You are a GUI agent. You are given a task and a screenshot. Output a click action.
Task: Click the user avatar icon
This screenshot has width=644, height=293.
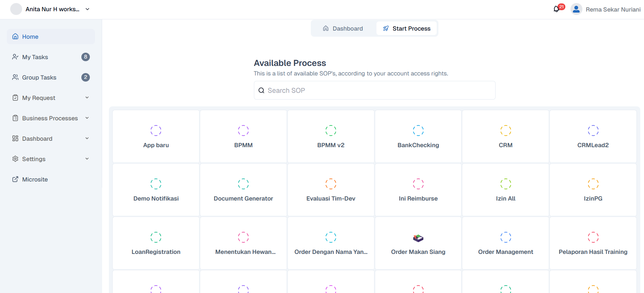(x=576, y=9)
